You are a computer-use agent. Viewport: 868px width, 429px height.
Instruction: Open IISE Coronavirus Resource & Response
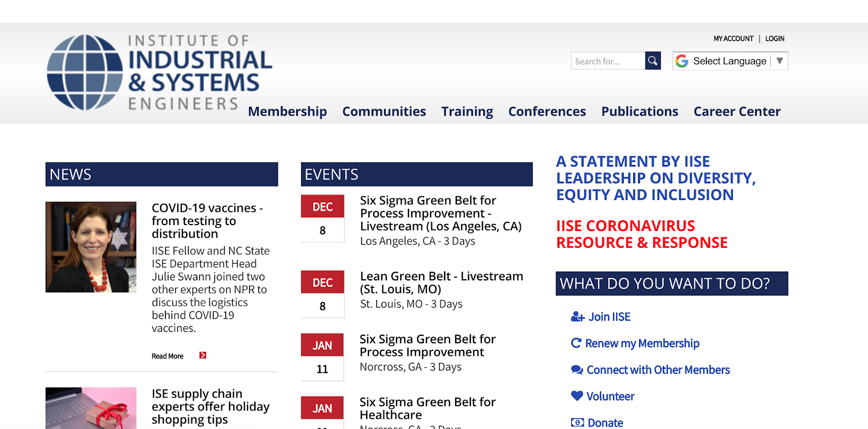pyautogui.click(x=642, y=234)
